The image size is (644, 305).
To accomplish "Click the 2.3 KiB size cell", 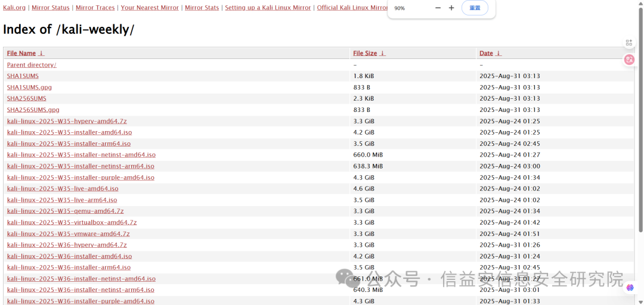I will pyautogui.click(x=364, y=98).
